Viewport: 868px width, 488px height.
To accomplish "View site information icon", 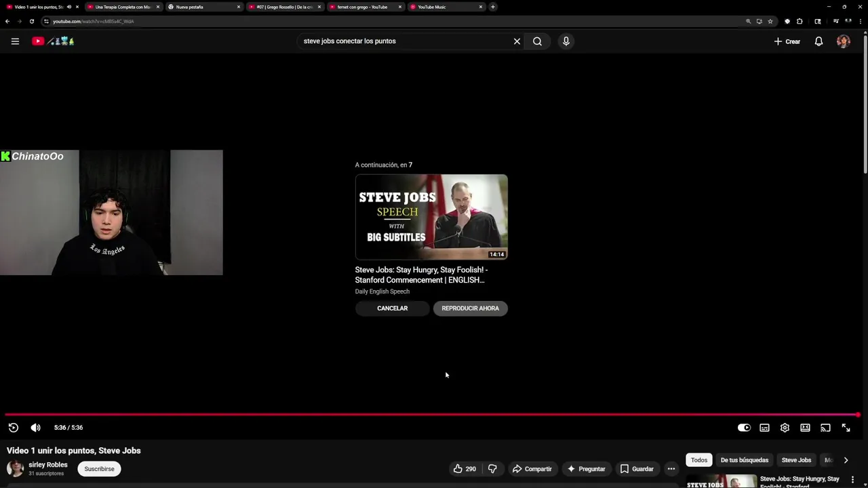I will pyautogui.click(x=46, y=21).
